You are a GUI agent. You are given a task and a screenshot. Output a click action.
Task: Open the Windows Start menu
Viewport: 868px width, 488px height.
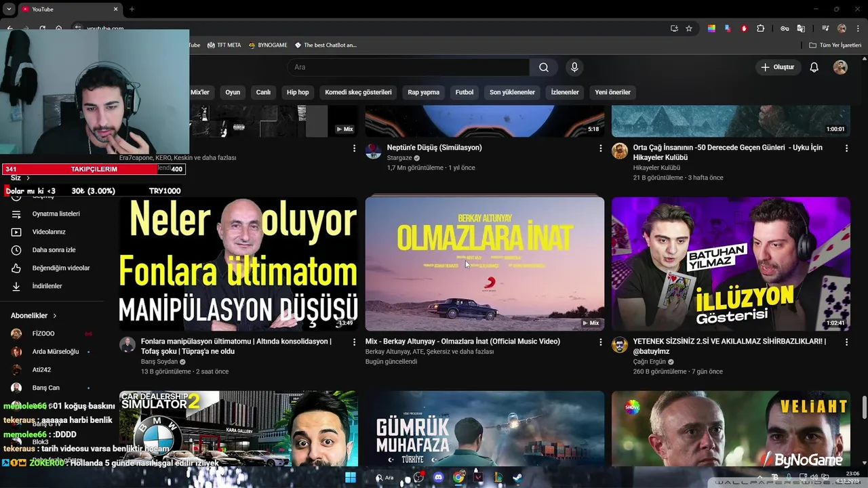click(x=351, y=477)
